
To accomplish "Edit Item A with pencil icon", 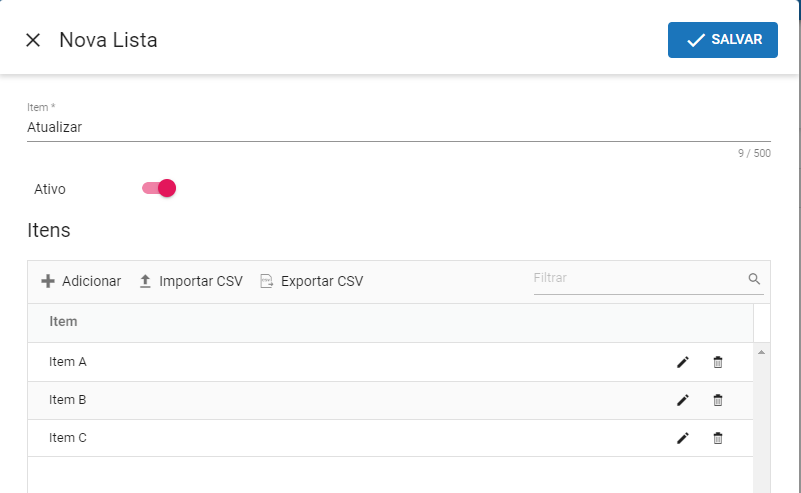I will click(682, 362).
